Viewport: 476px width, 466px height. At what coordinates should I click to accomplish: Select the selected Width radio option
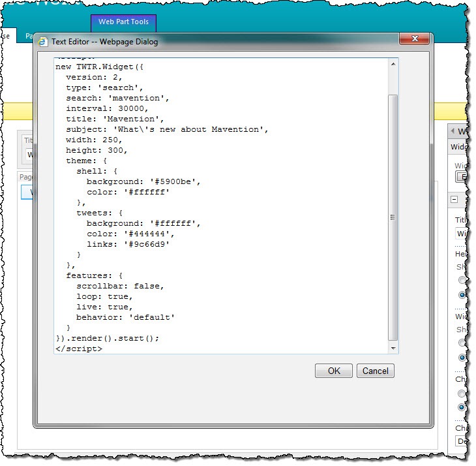click(x=462, y=357)
